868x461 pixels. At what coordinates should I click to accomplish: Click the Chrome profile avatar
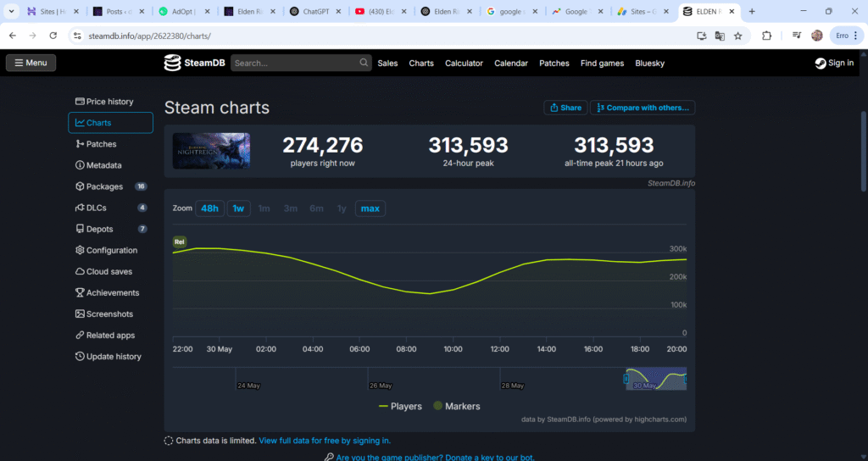[817, 36]
